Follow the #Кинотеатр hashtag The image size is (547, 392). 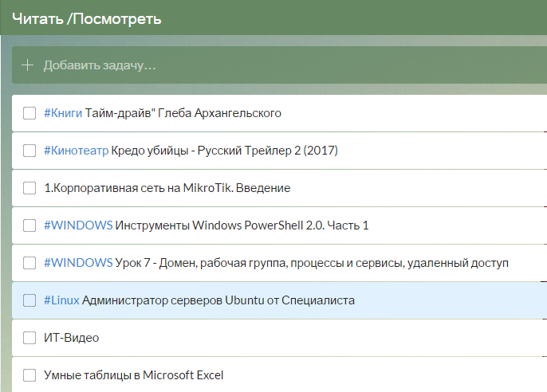point(76,151)
